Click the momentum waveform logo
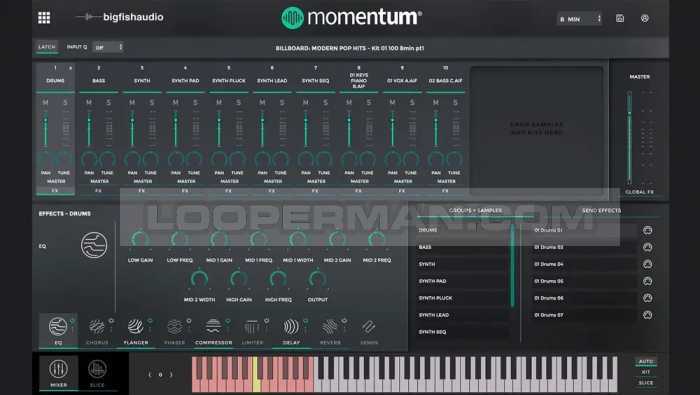Screen dimensions: 700x395 292,18
